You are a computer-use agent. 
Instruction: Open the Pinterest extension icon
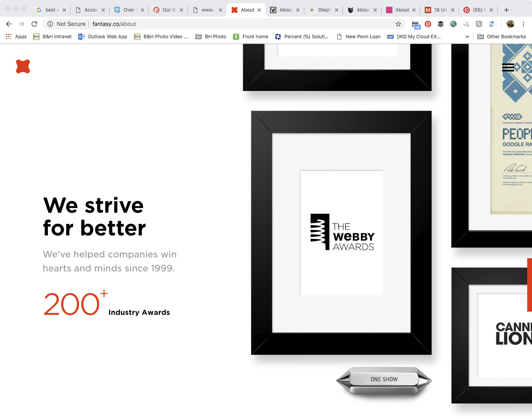point(428,24)
